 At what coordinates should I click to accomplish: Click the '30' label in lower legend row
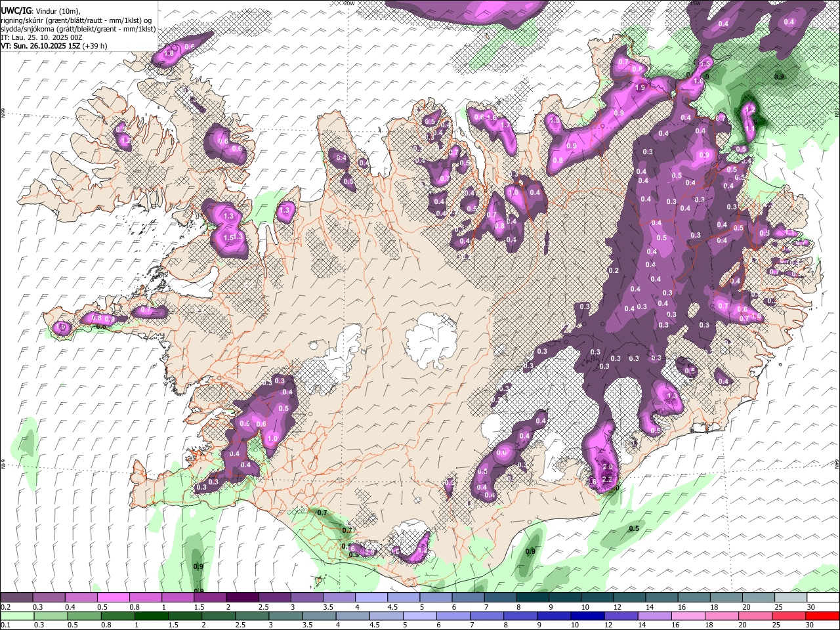pyautogui.click(x=810, y=625)
